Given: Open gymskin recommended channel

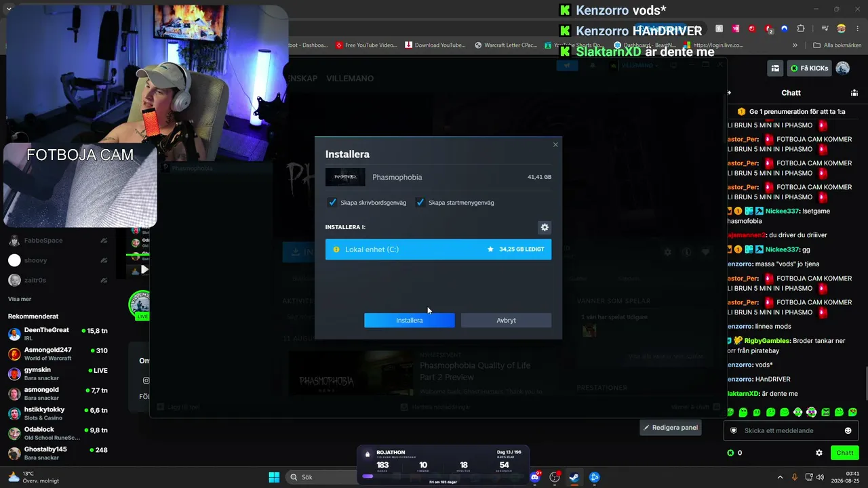Looking at the screenshot, I should click(x=58, y=373).
